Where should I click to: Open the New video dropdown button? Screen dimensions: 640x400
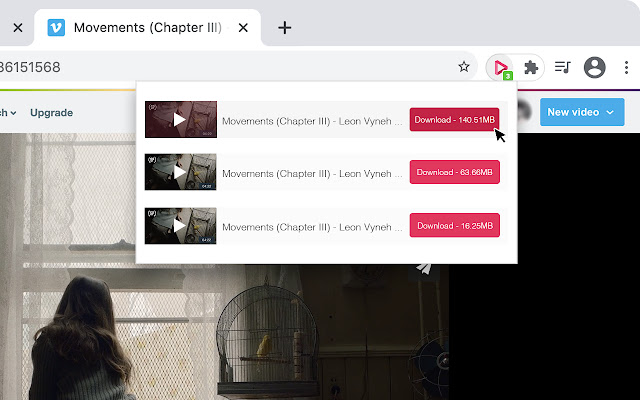582,112
